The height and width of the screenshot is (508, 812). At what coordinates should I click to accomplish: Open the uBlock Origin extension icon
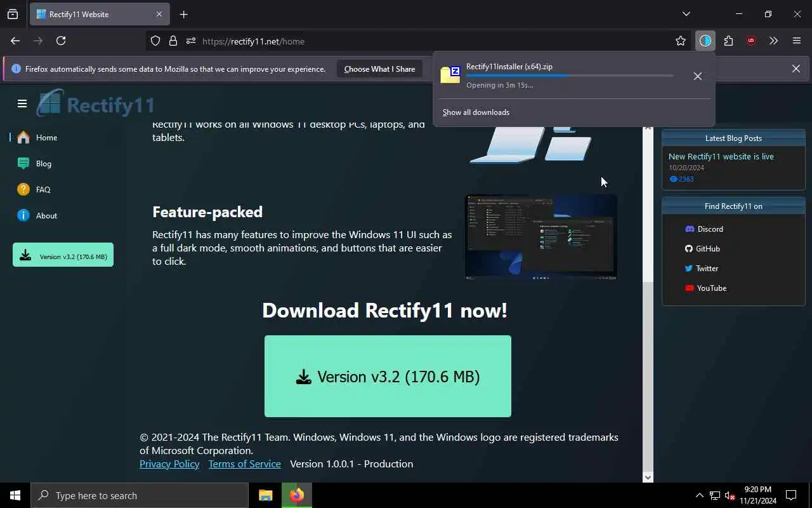click(x=751, y=41)
